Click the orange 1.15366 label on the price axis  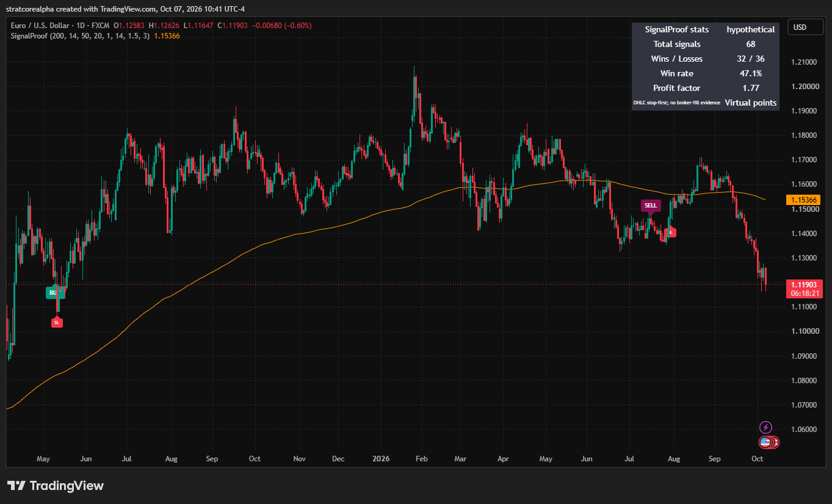803,200
